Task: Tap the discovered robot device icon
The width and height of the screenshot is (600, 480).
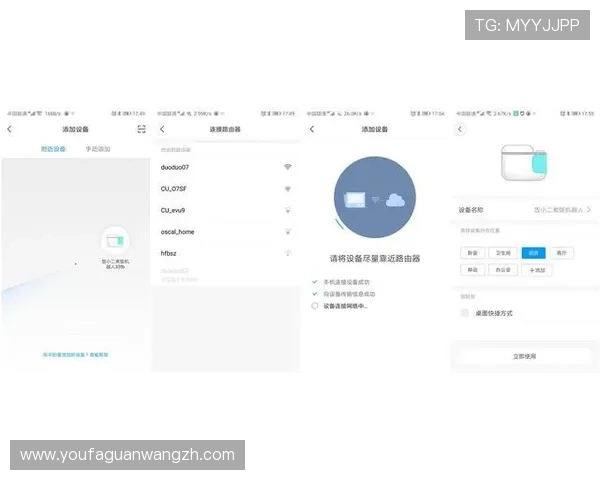Action: pos(115,241)
